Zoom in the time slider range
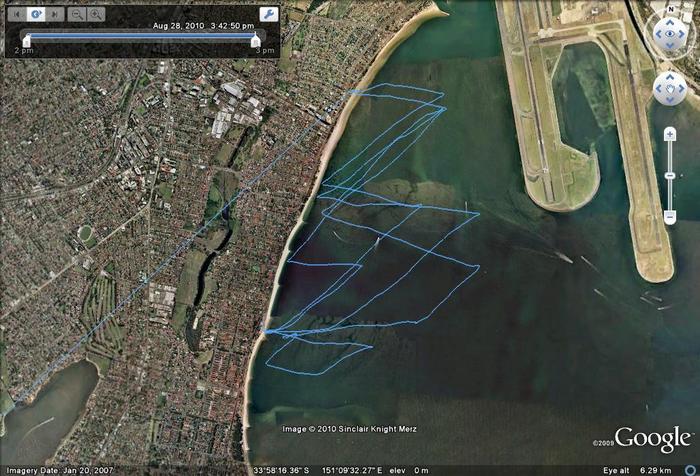Screen dimensions: 700x476 [x=95, y=15]
